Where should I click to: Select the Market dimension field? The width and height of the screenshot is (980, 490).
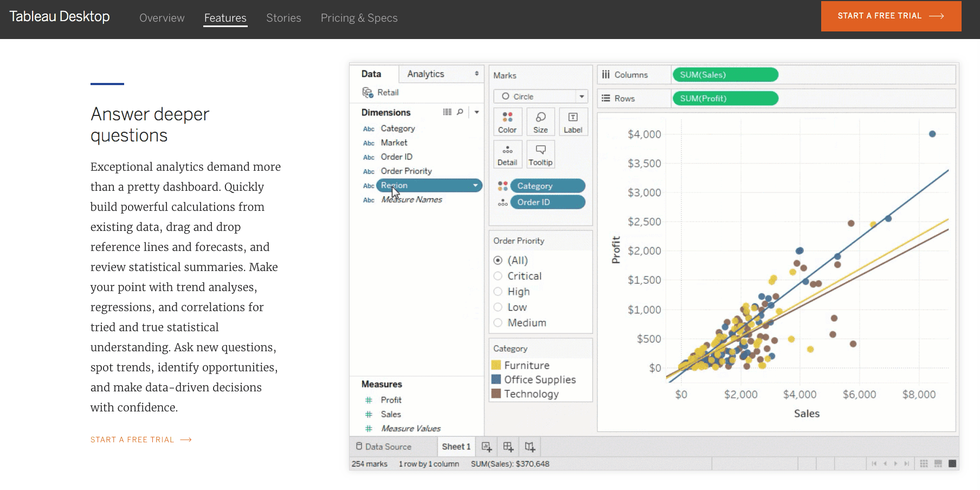coord(394,143)
